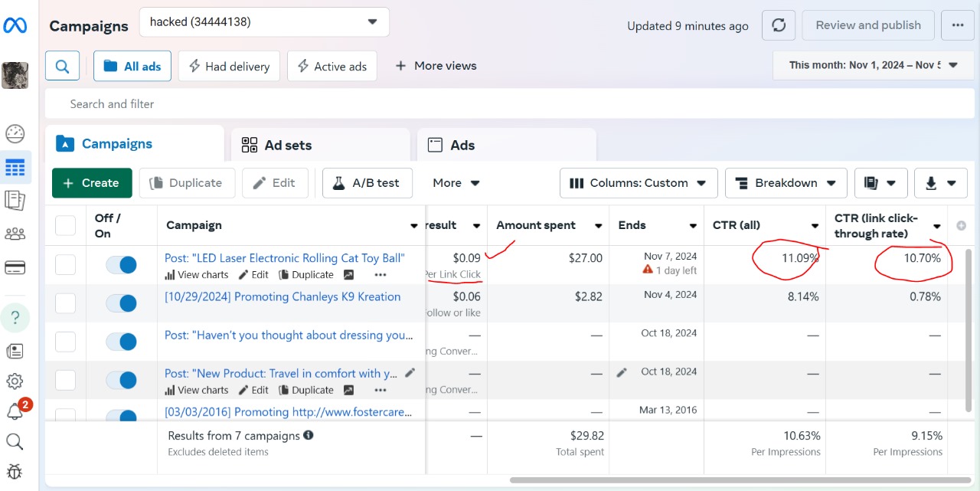The image size is (980, 491).
Task: Edit end date pencil for New Product campaign
Action: pos(622,372)
